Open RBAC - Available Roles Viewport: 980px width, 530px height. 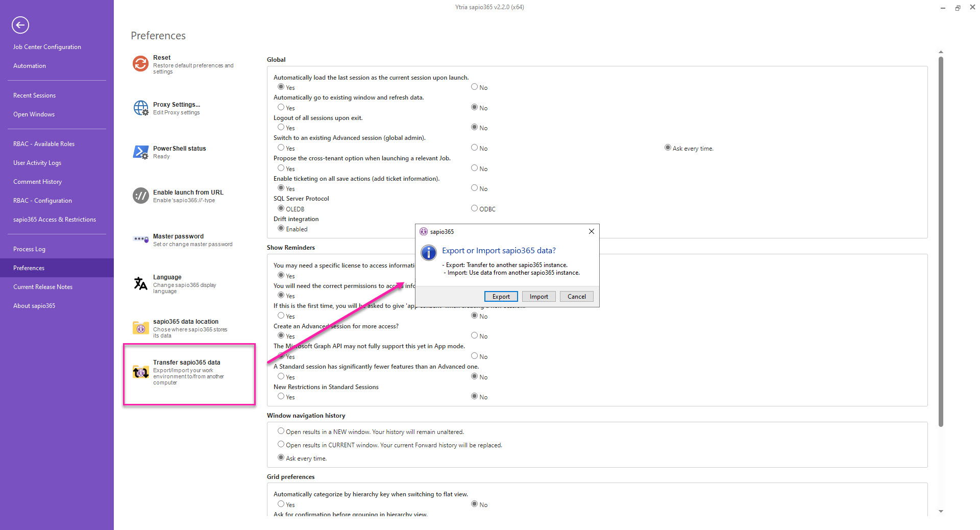tap(44, 144)
